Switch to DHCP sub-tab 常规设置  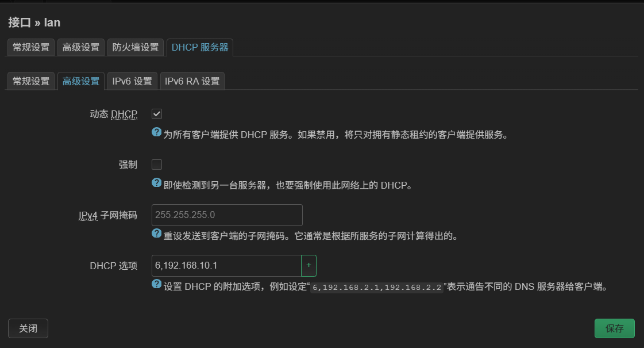31,81
